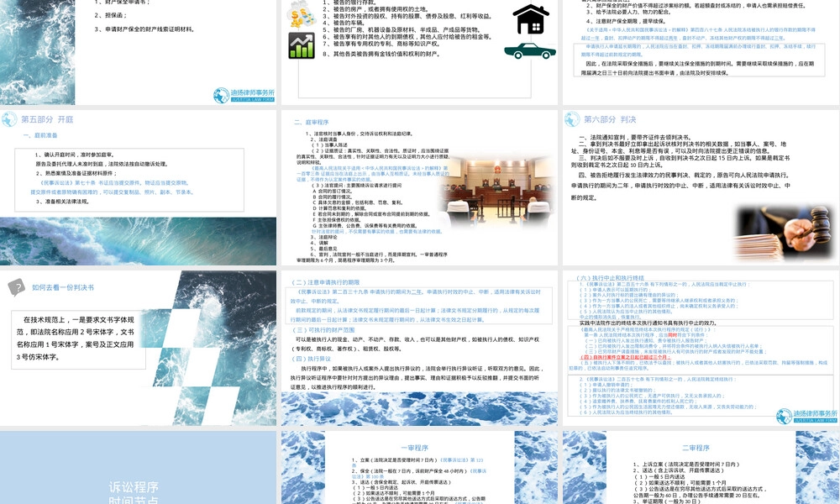This screenshot has width=840, height=504.
Task: Click the globe icon beside 第五部分 开庭
Action: (x=9, y=119)
